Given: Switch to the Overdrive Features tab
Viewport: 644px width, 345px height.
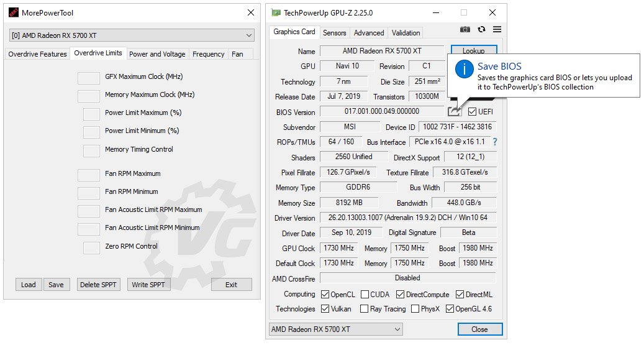Looking at the screenshot, I should [37, 54].
